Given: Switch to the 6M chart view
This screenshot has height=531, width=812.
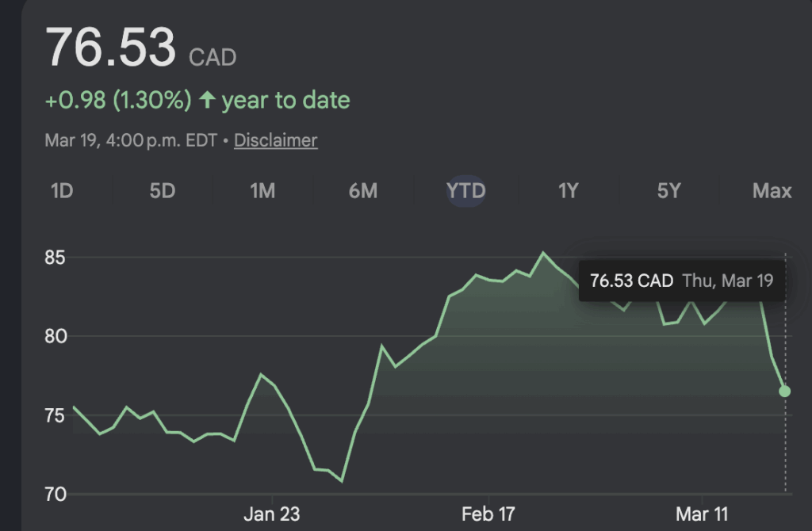Looking at the screenshot, I should 363,191.
